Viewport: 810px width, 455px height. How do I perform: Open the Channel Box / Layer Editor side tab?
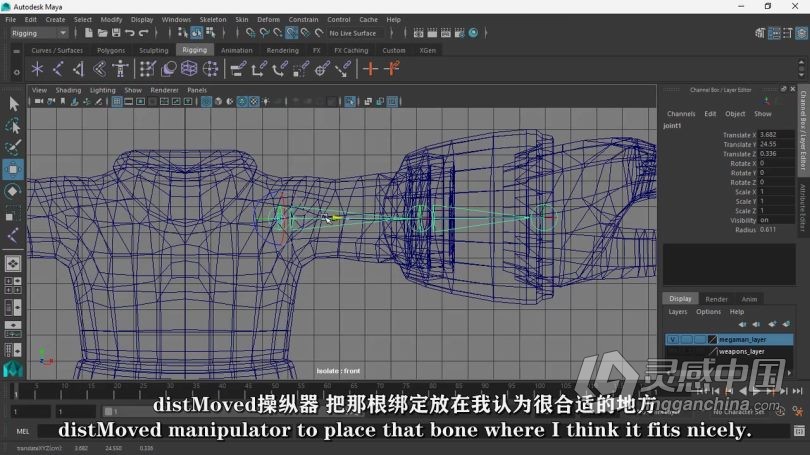pyautogui.click(x=803, y=129)
